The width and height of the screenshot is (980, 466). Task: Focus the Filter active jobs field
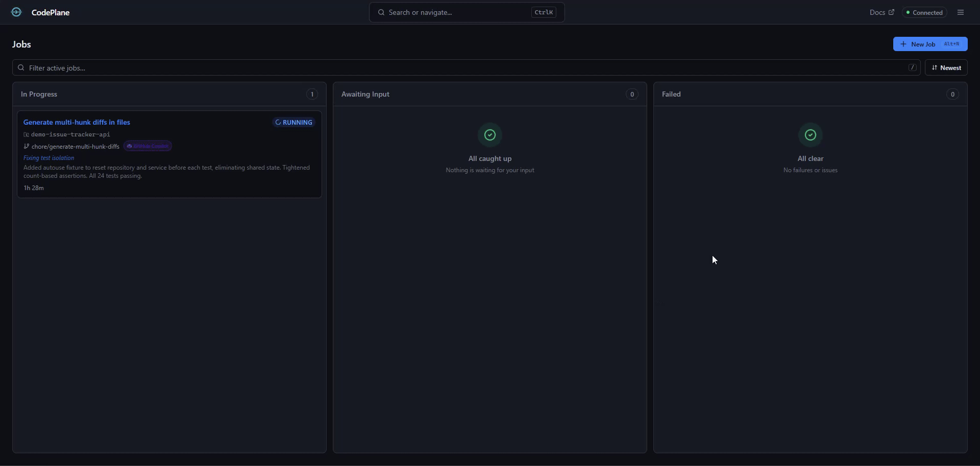coord(459,68)
